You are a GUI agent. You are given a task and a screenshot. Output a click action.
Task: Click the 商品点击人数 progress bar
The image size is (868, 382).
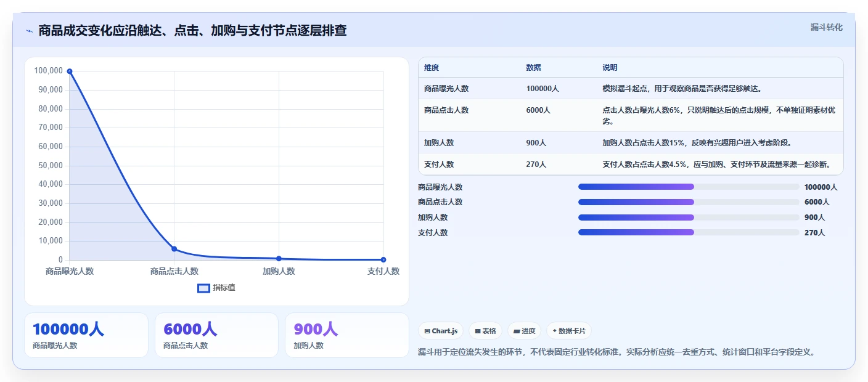689,202
